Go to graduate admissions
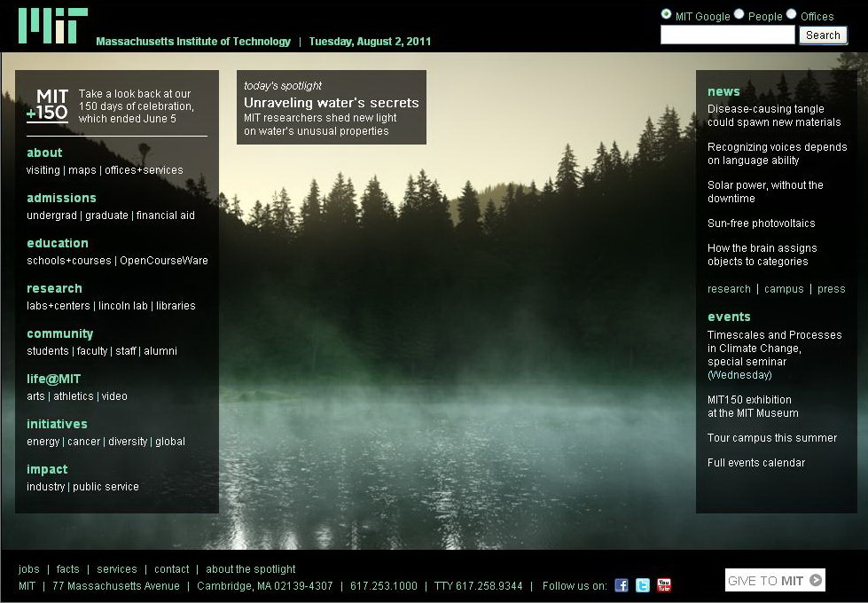This screenshot has height=603, width=868. click(x=107, y=215)
